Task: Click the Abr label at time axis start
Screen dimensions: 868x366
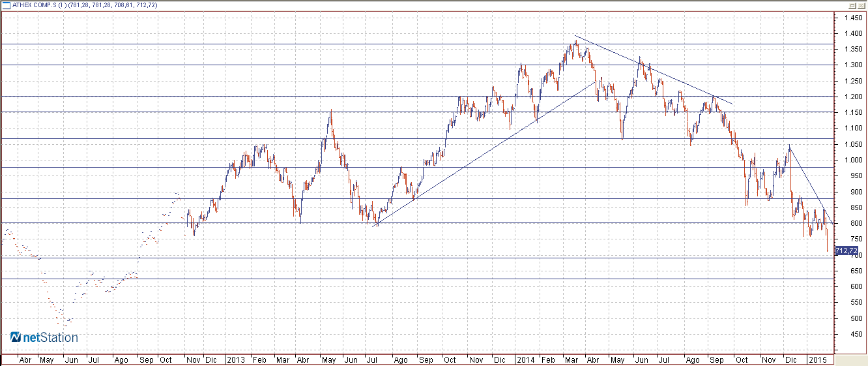Action: [25, 359]
